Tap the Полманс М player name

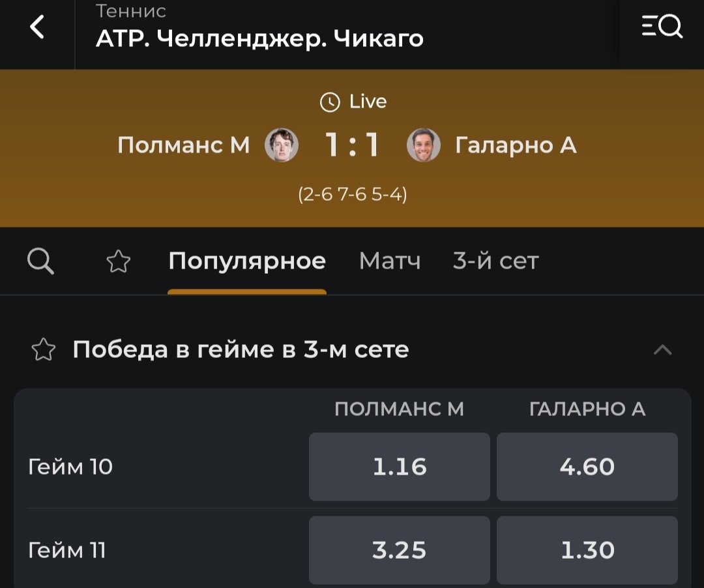(184, 145)
